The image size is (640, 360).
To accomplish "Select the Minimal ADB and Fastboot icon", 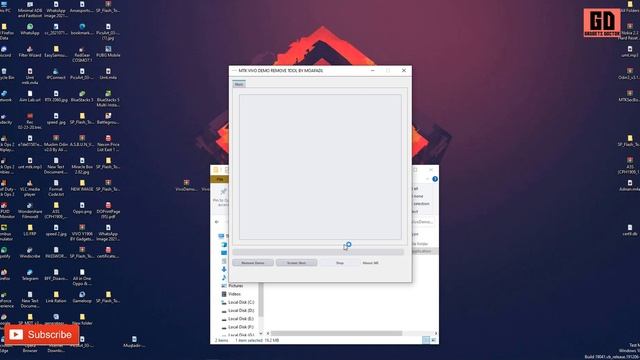I will [x=30, y=10].
